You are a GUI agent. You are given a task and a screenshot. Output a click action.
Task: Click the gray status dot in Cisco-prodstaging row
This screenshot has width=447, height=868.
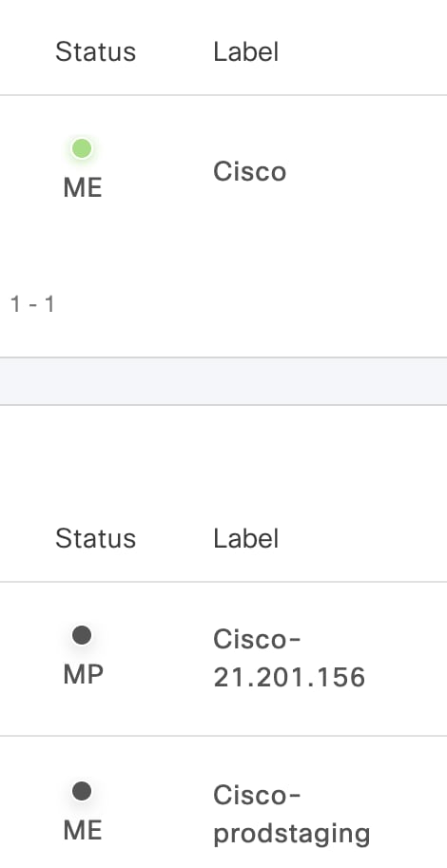pos(82,791)
